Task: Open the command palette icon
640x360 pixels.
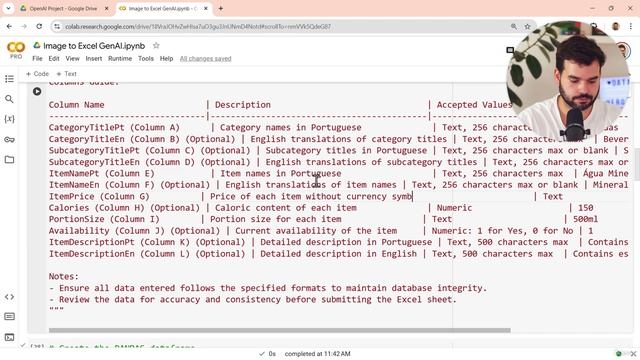Action: [x=9, y=317]
